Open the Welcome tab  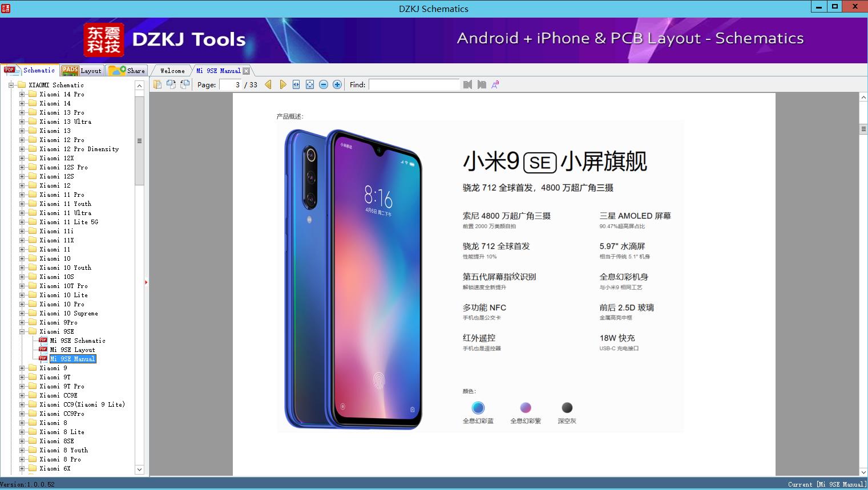tap(172, 71)
